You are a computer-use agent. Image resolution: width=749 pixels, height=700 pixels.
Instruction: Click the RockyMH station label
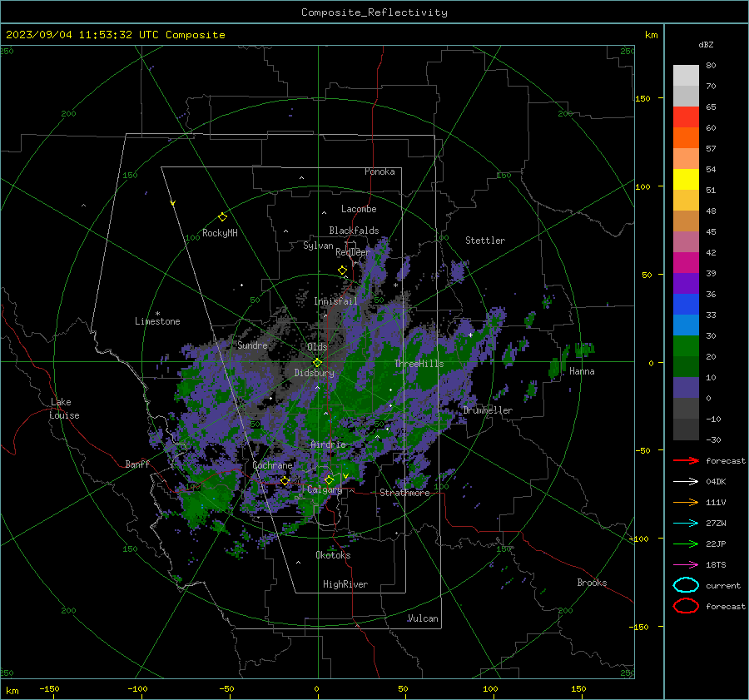click(220, 233)
